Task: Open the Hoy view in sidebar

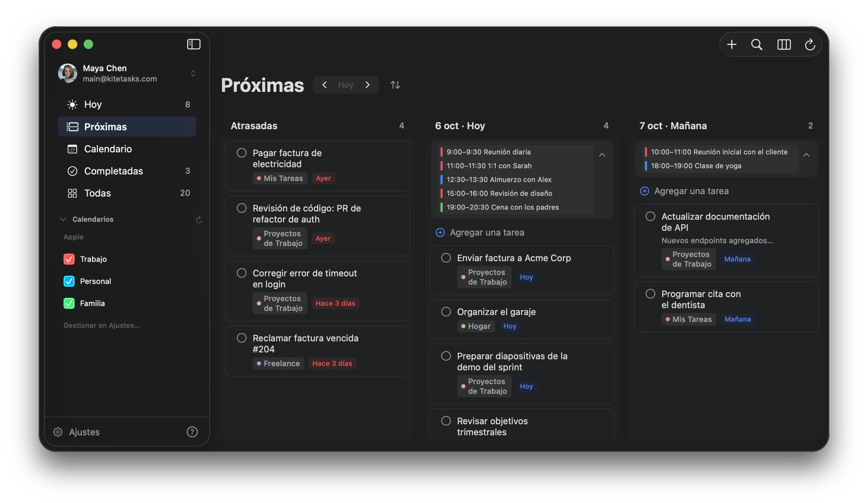Action: (x=127, y=104)
